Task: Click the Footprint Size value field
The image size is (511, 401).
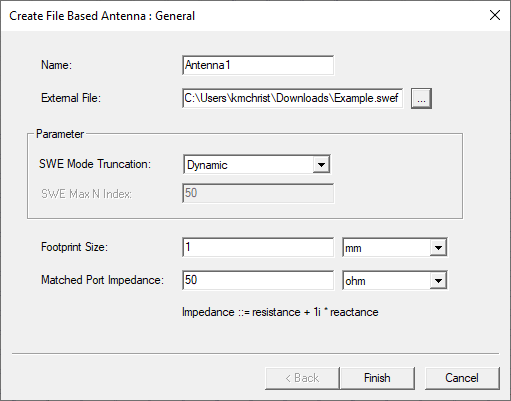Action: (258, 247)
